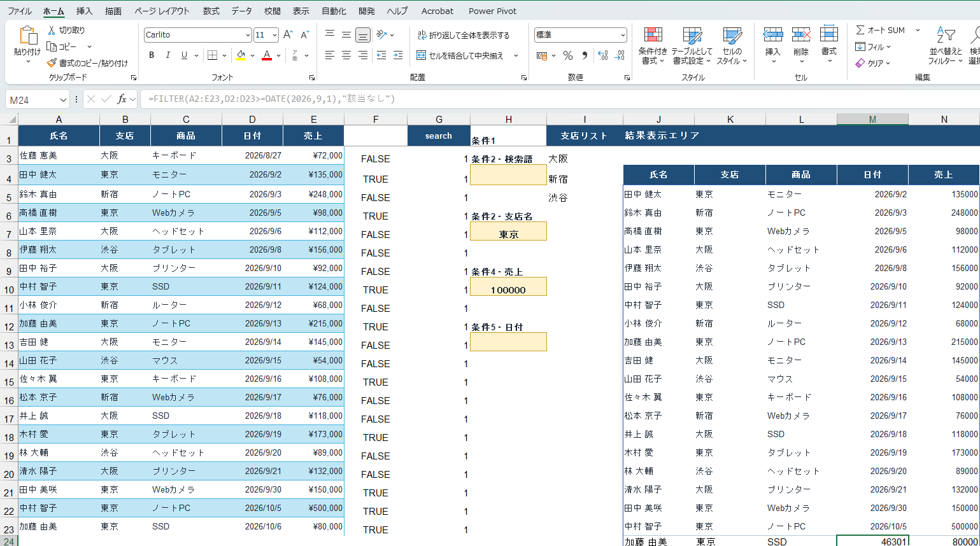This screenshot has height=546, width=980.
Task: Click the decrease decimal places icon
Action: point(619,55)
